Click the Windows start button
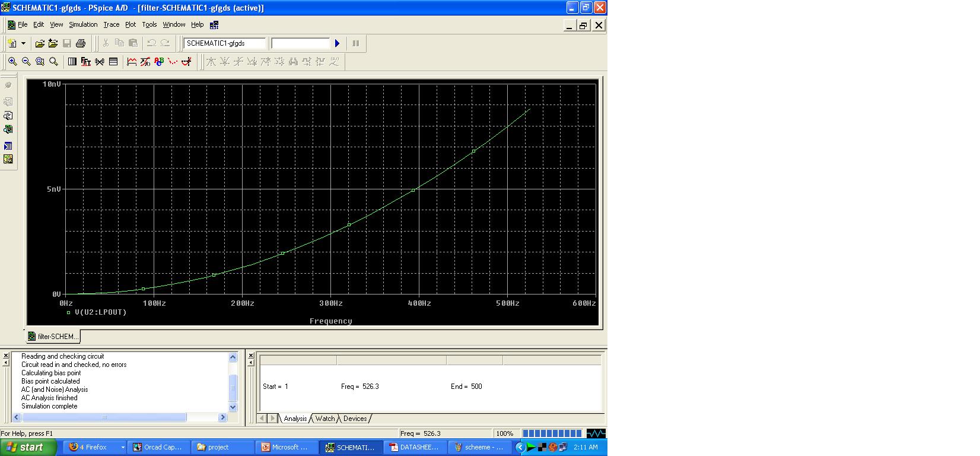Viewport: 980px width, 456px height. pyautogui.click(x=28, y=447)
